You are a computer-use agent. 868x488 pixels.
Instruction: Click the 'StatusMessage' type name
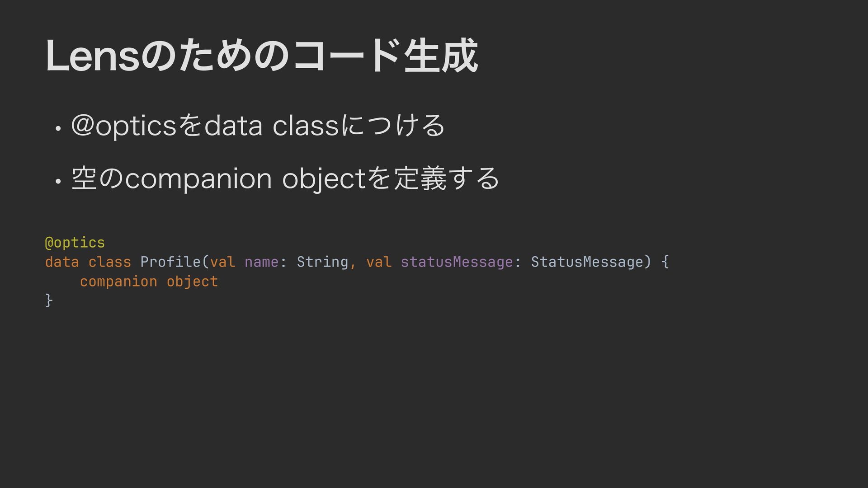pos(587,262)
